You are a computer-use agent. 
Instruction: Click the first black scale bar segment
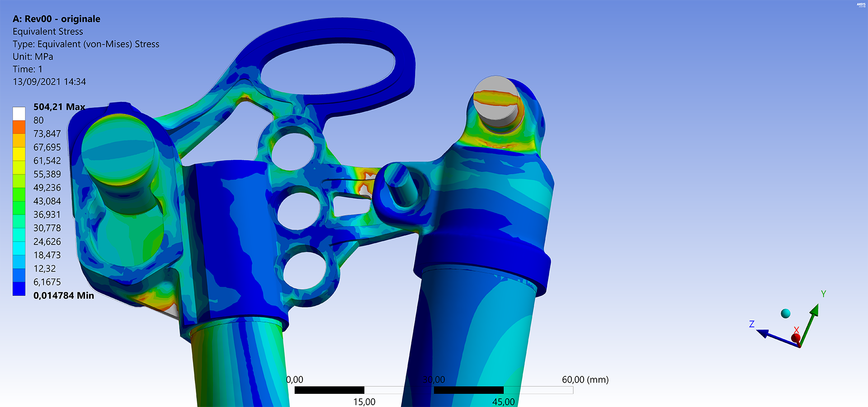(329, 390)
